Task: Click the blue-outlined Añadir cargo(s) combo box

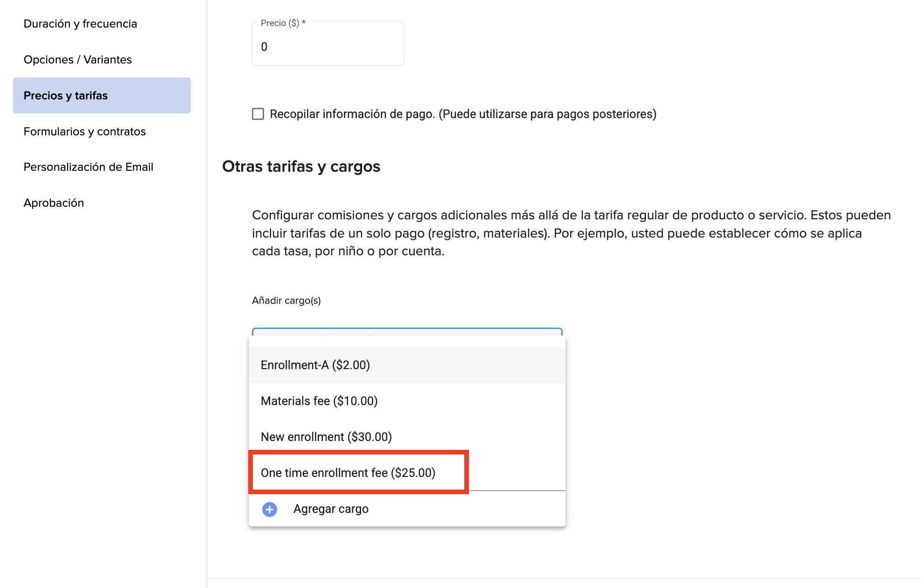Action: coord(407,332)
